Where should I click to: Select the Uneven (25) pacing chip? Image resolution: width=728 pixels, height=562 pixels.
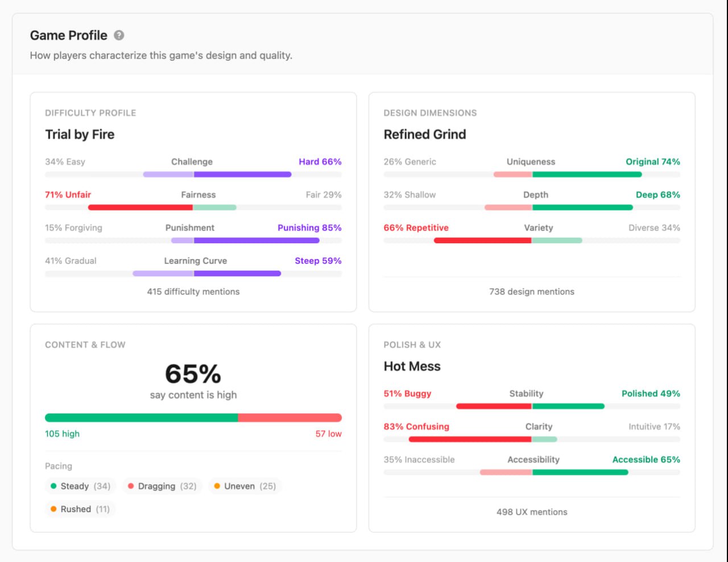coord(245,486)
